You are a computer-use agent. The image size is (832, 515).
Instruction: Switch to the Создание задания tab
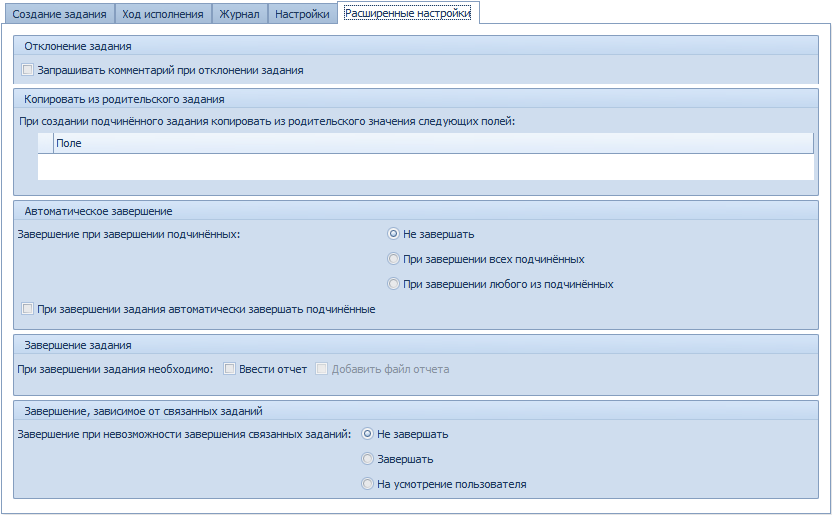click(x=59, y=14)
